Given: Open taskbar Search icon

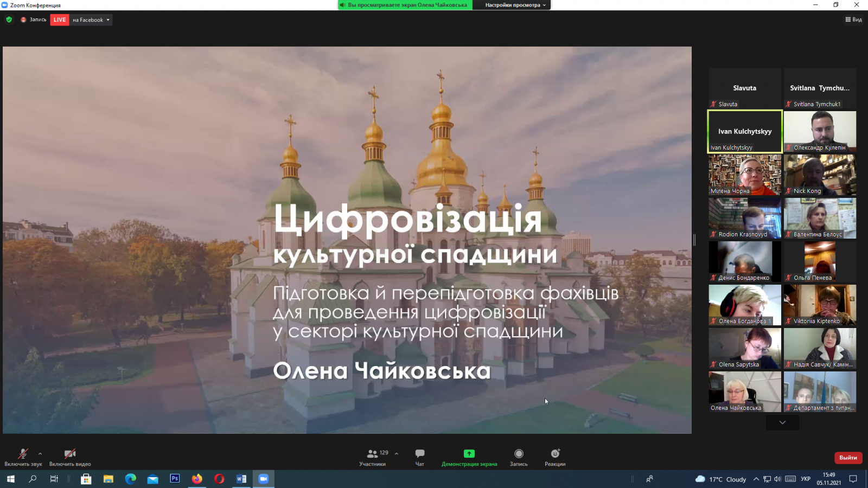Looking at the screenshot, I should [33, 479].
